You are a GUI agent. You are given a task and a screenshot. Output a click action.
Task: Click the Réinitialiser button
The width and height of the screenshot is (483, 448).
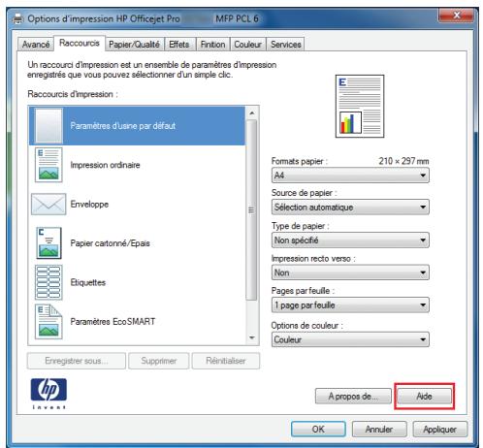pyautogui.click(x=226, y=361)
